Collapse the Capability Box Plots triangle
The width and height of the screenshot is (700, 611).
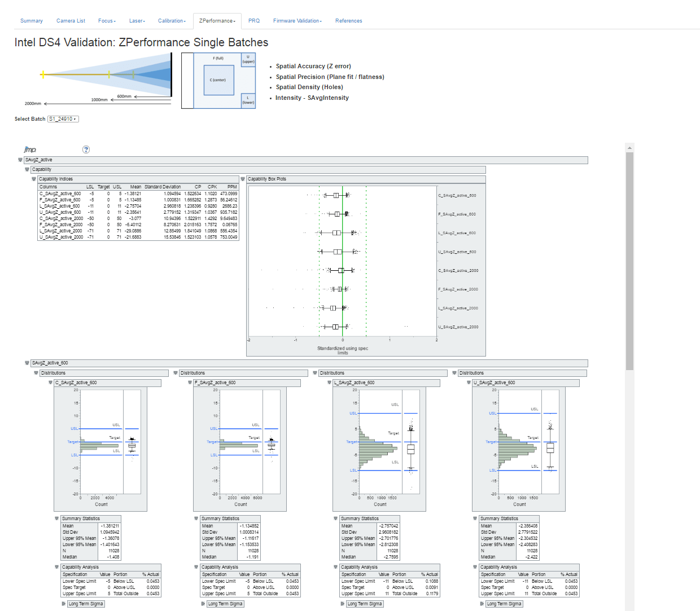243,179
